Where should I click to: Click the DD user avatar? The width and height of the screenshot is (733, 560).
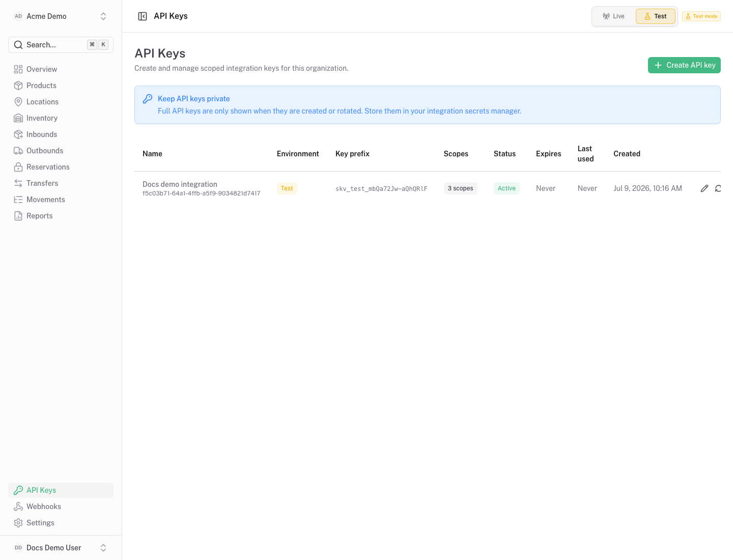(18, 548)
